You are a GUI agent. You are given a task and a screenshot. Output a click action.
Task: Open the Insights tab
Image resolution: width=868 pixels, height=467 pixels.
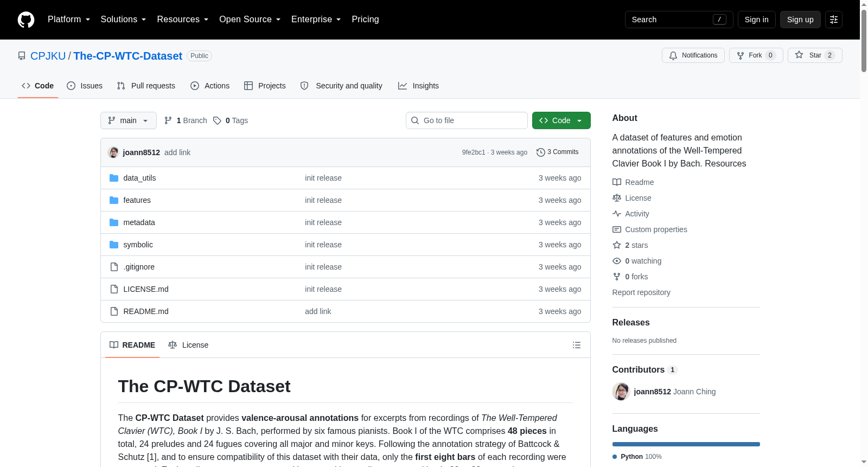[x=418, y=86]
